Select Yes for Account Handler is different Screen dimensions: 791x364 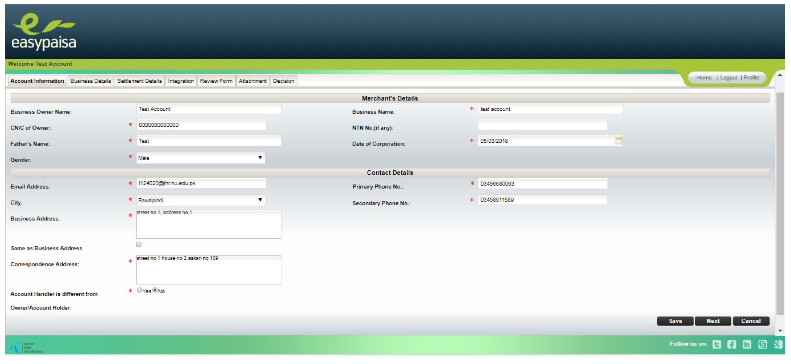[x=140, y=290]
